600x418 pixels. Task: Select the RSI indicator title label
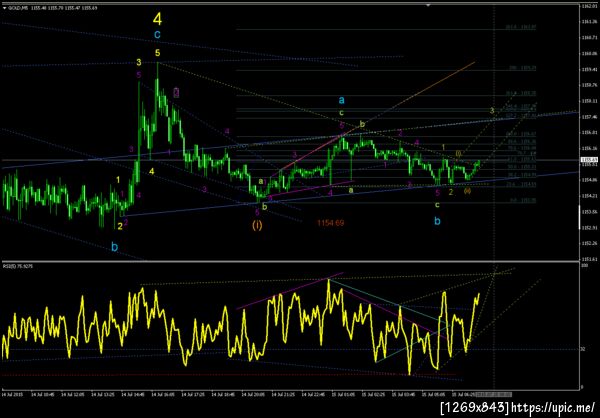13,266
